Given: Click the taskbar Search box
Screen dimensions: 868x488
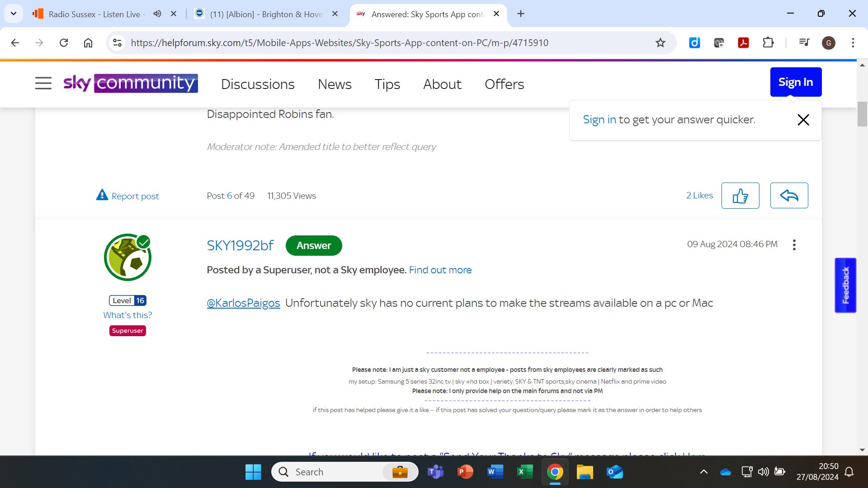Looking at the screenshot, I should pos(344,472).
